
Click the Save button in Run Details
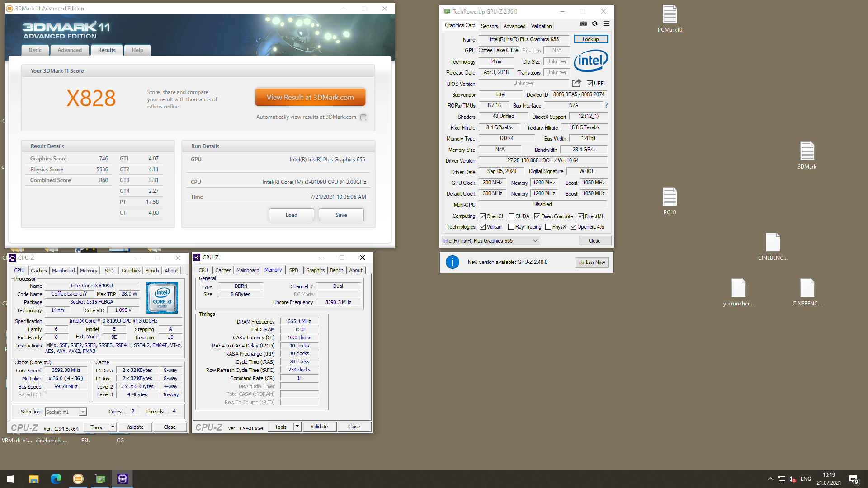[341, 215]
